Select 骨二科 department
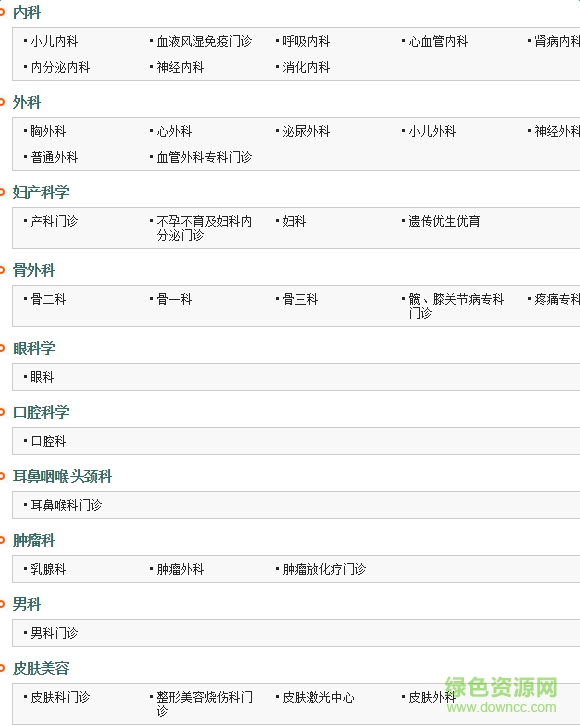 pos(48,300)
